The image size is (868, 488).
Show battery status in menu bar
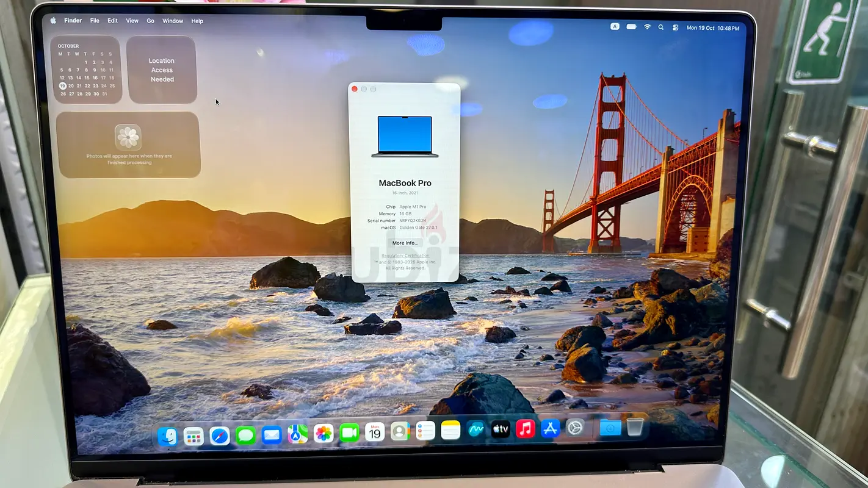pos(631,27)
